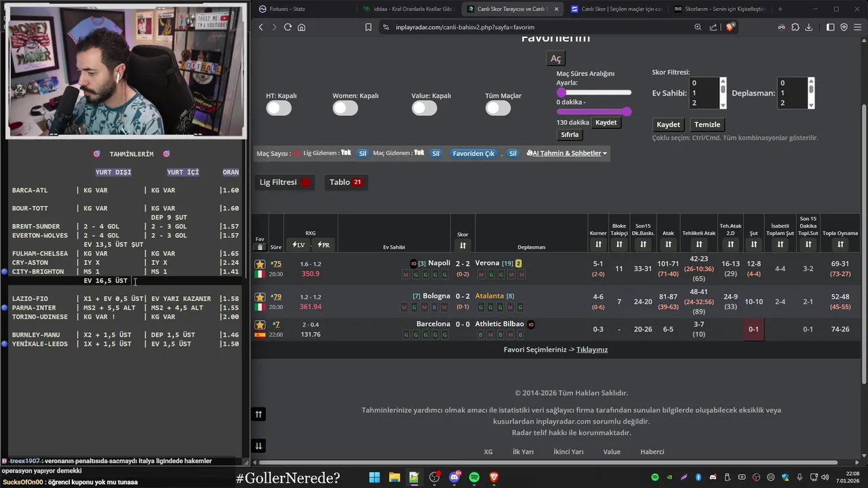868x488 pixels.
Task: Click the Aç button
Action: (x=555, y=58)
